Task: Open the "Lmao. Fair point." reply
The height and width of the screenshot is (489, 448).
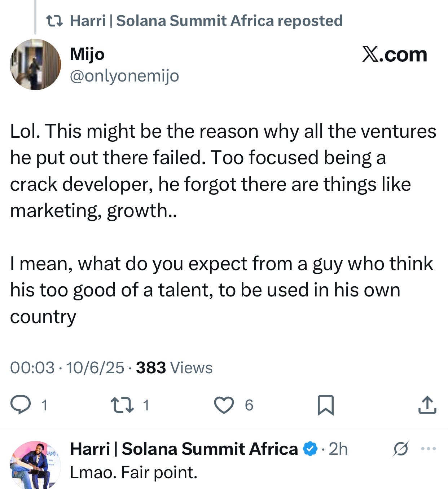Action: click(133, 472)
